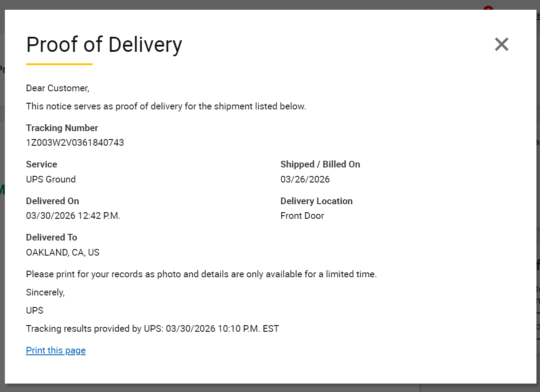Image resolution: width=540 pixels, height=392 pixels.
Task: Click the delivery time 03/30/2026 12:42 P.M.
Action: point(73,216)
